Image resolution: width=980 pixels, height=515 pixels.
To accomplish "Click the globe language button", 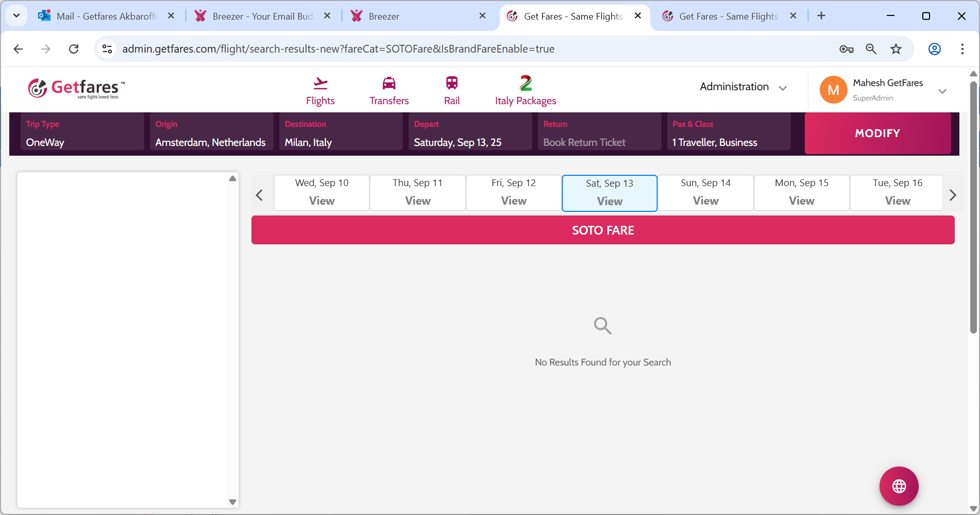I will coord(899,486).
